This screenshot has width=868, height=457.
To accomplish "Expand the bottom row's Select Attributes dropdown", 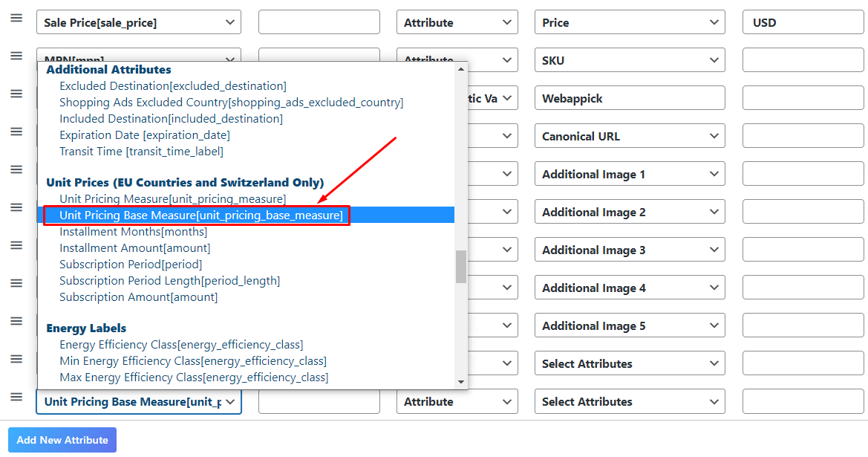I will tap(629, 401).
